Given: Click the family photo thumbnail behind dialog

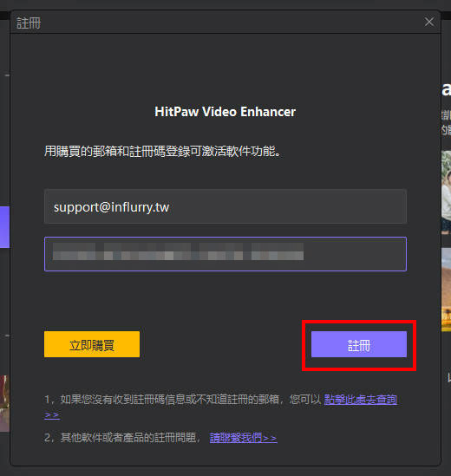Looking at the screenshot, I should (446, 192).
